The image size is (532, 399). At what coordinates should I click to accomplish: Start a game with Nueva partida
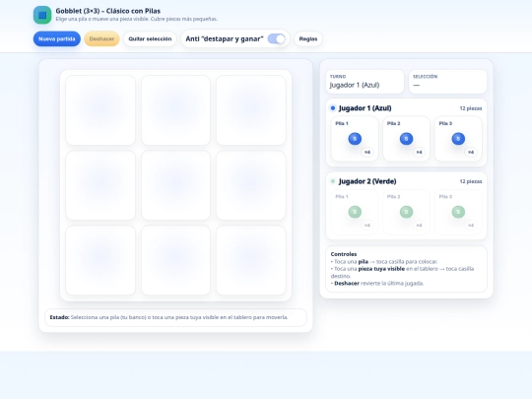[57, 38]
